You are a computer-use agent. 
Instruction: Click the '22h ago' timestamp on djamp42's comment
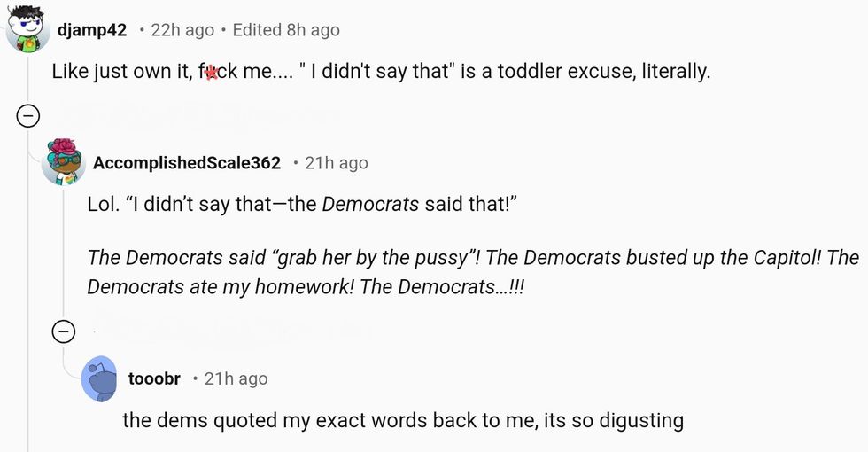[x=182, y=30]
